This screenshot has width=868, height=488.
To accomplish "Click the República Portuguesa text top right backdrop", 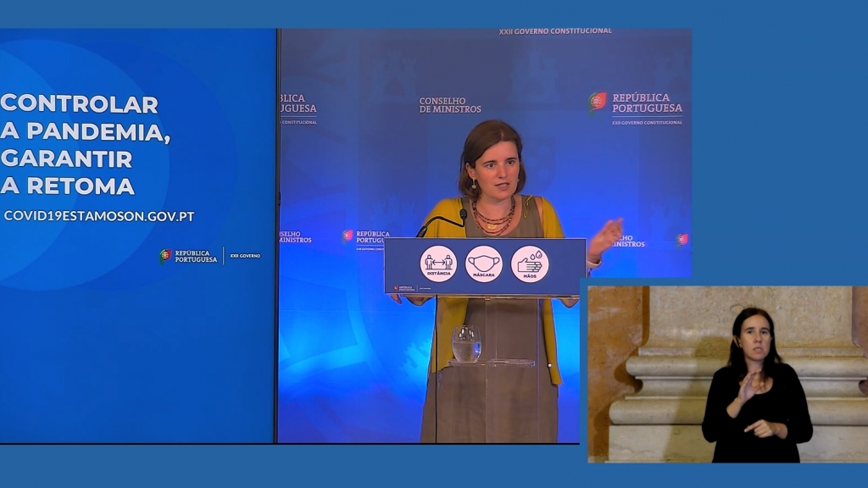I will (x=647, y=103).
